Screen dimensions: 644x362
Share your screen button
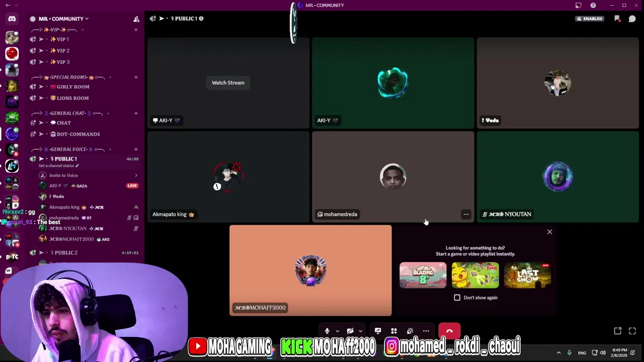[x=378, y=331]
